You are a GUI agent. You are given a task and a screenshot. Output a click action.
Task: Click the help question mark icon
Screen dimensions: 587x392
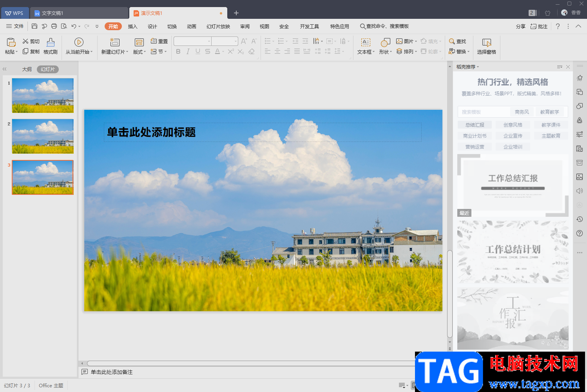point(558,26)
